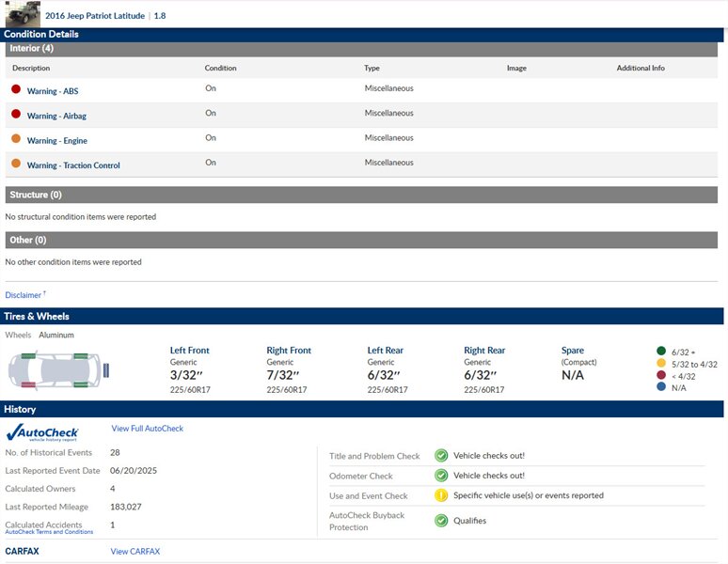Click the AutoCheck logo
The width and height of the screenshot is (728, 564).
pos(42,432)
